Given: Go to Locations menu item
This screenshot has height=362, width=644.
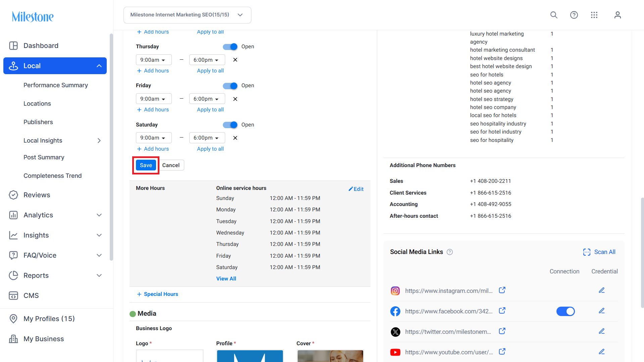Looking at the screenshot, I should [x=37, y=104].
